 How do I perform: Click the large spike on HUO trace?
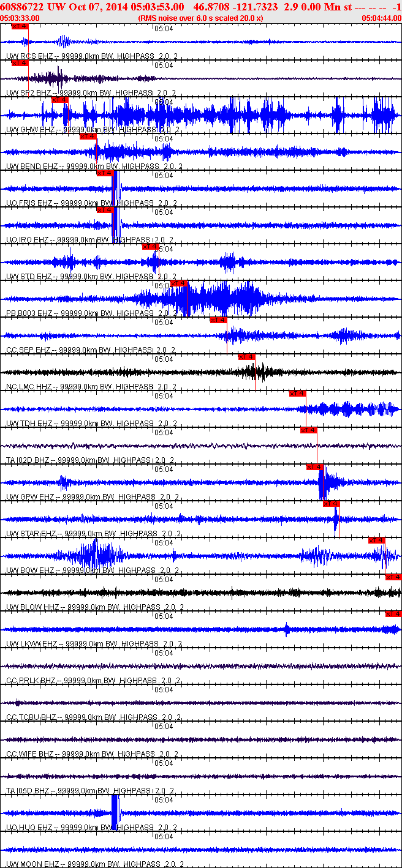[x=115, y=812]
